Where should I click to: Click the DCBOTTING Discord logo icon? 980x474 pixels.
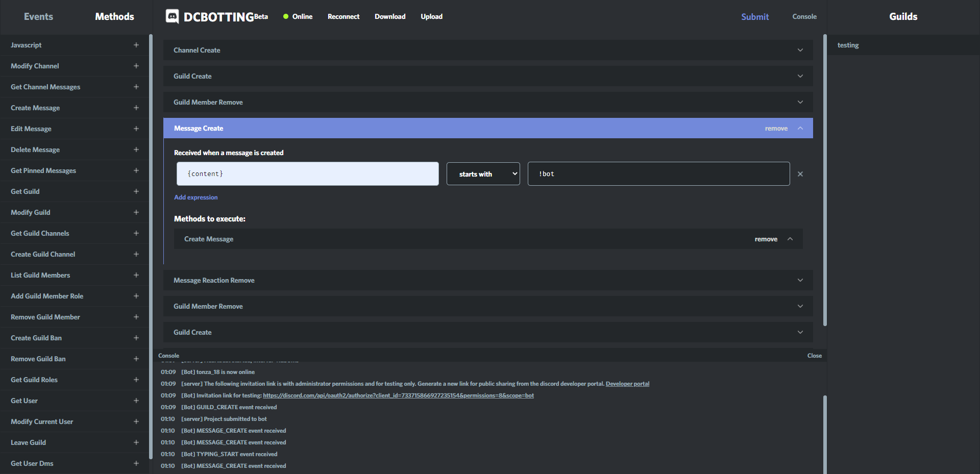pos(173,16)
